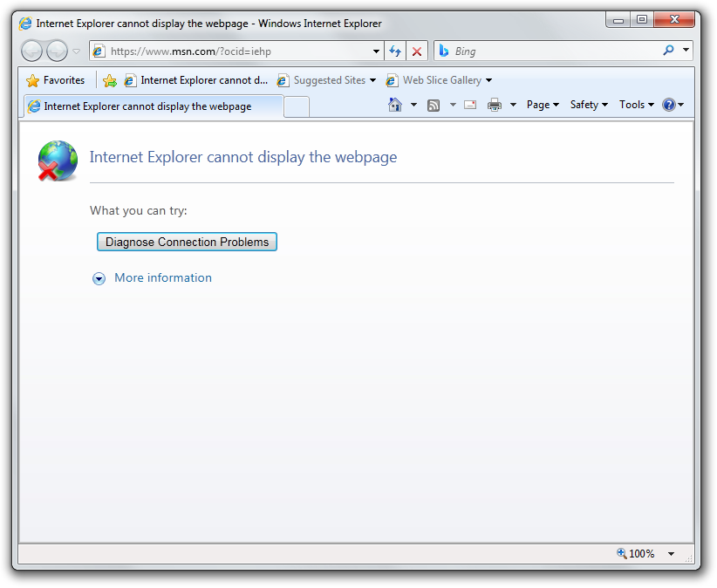Click the Back navigation button

[x=31, y=51]
